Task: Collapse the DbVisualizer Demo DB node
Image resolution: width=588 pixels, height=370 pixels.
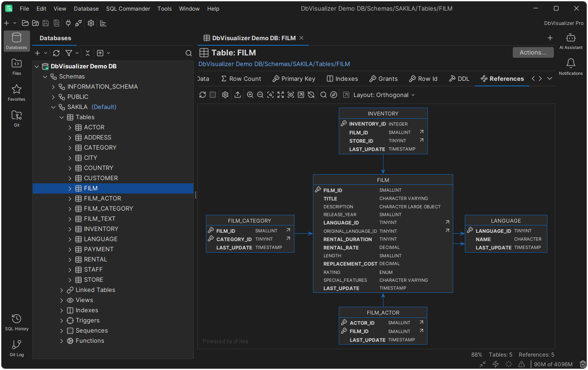Action: pyautogui.click(x=37, y=67)
